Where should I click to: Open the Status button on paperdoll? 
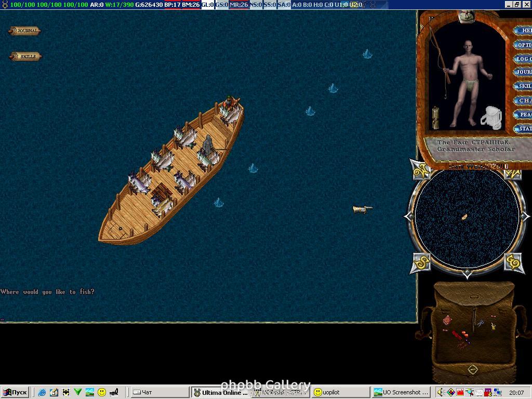[x=523, y=128]
